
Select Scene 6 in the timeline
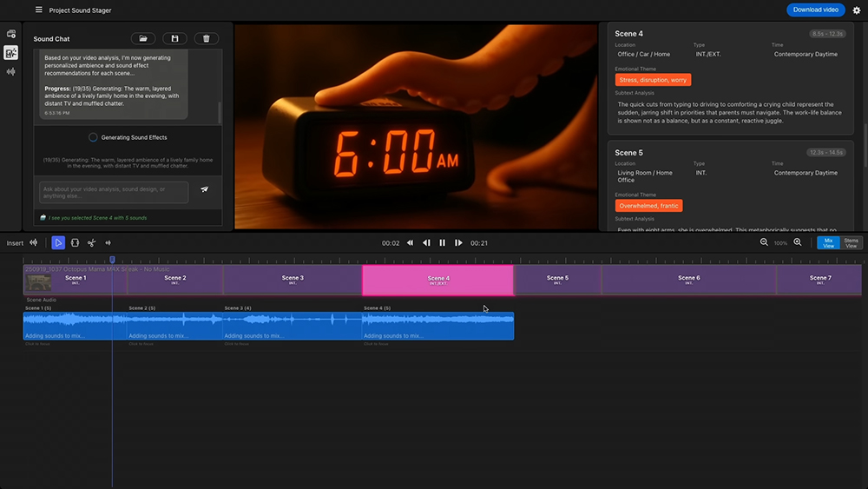(x=688, y=280)
